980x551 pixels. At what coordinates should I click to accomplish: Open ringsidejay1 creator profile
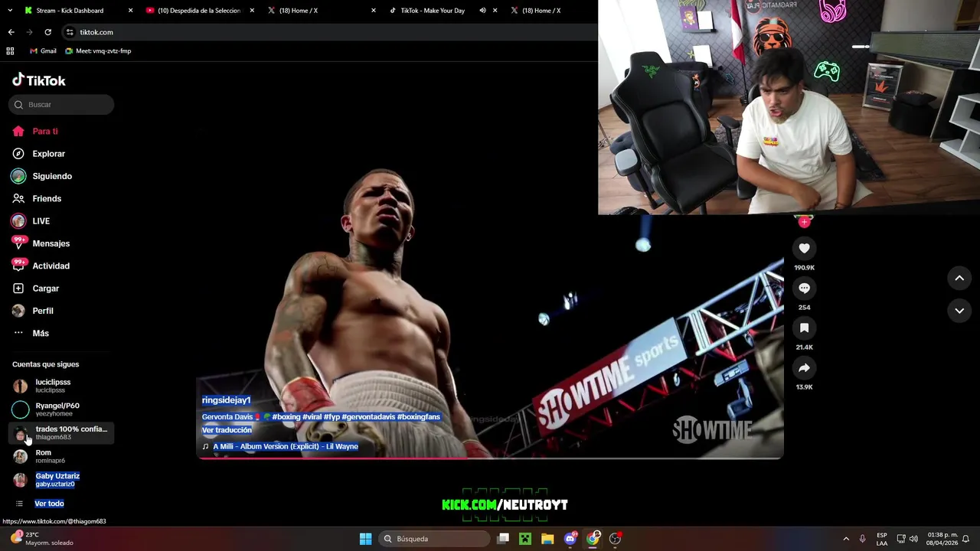click(226, 400)
